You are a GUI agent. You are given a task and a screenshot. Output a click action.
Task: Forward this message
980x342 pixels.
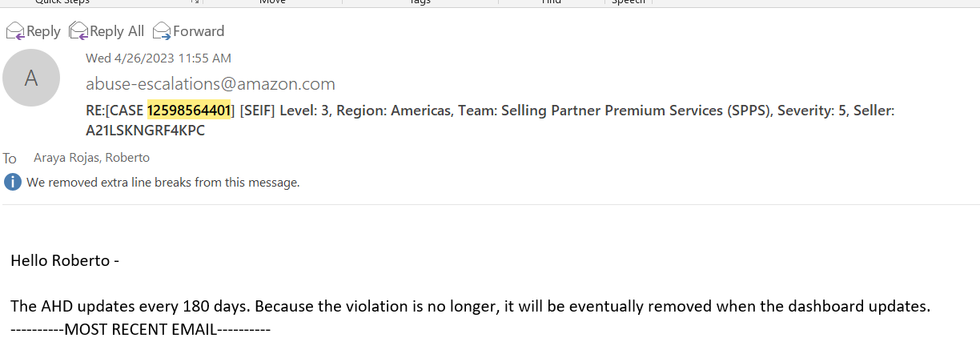(x=188, y=31)
